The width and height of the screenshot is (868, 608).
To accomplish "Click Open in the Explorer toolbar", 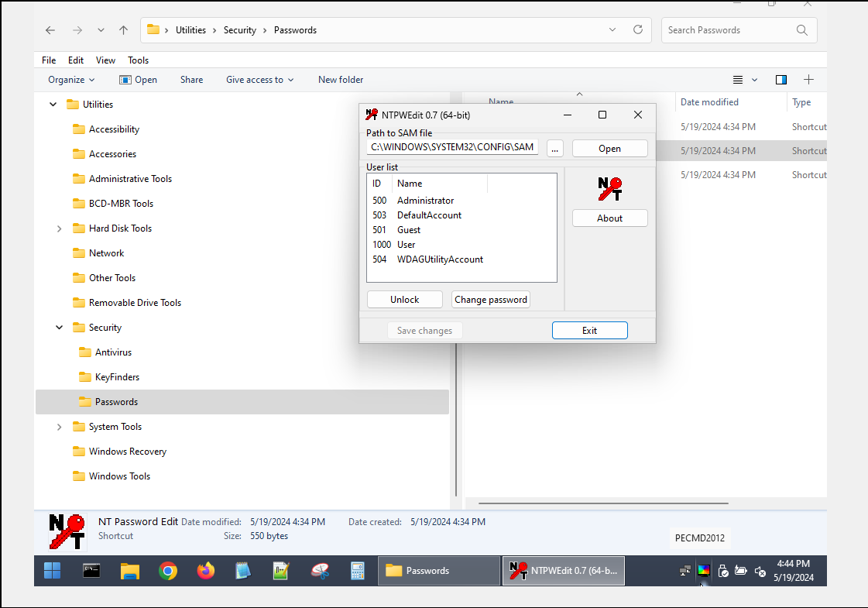I will coord(139,80).
